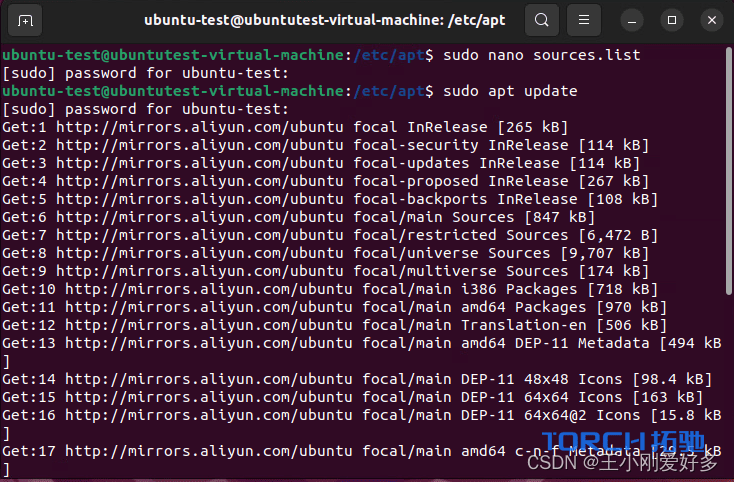Click the Get:15 64x64 Icons line
The height and width of the screenshot is (482, 734).
tap(352, 397)
